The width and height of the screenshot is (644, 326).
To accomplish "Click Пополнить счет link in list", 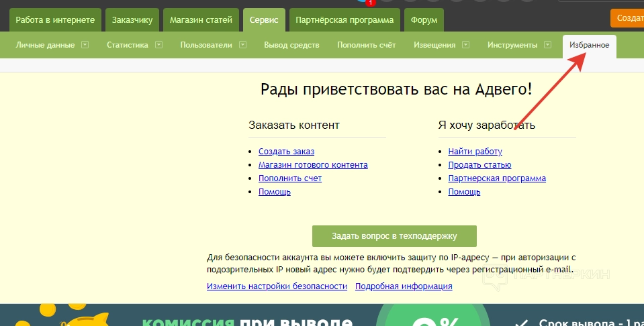I will point(290,178).
